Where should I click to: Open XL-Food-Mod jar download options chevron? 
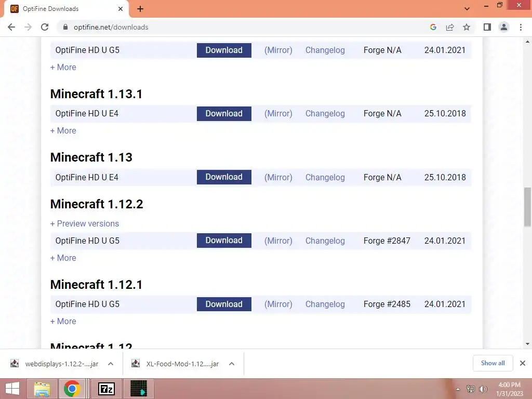coord(232,364)
